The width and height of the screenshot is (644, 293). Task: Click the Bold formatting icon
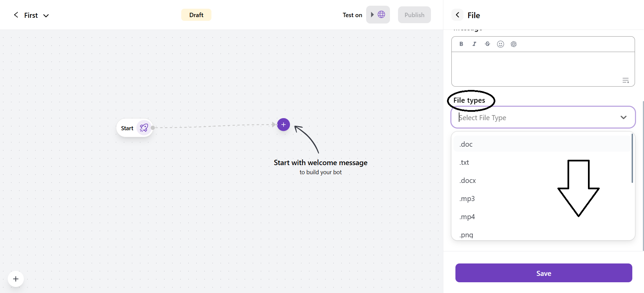[x=461, y=44]
